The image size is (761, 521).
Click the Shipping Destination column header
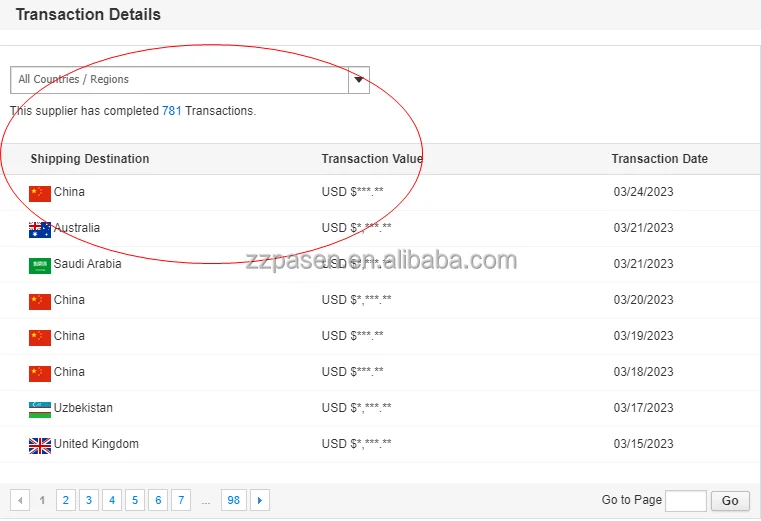click(x=90, y=159)
